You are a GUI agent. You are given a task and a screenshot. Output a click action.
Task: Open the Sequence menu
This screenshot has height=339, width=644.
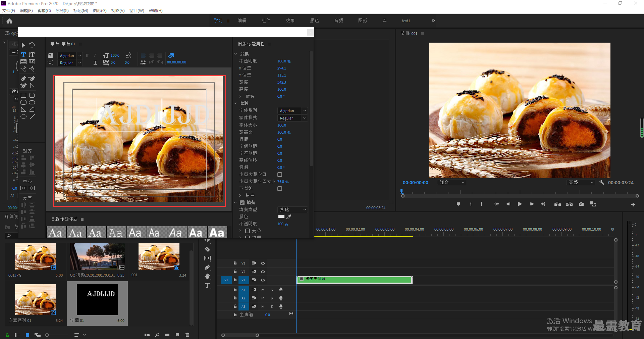(62, 11)
